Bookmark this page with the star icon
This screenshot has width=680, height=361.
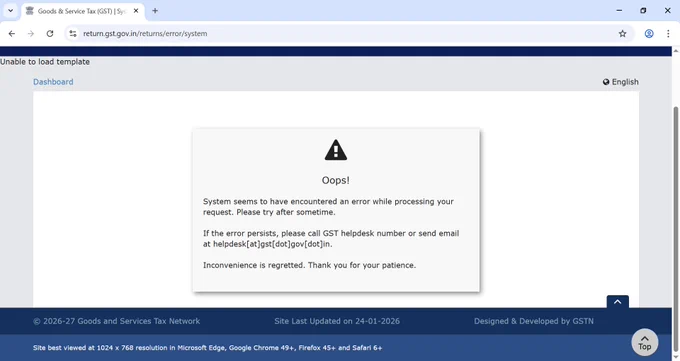point(622,33)
